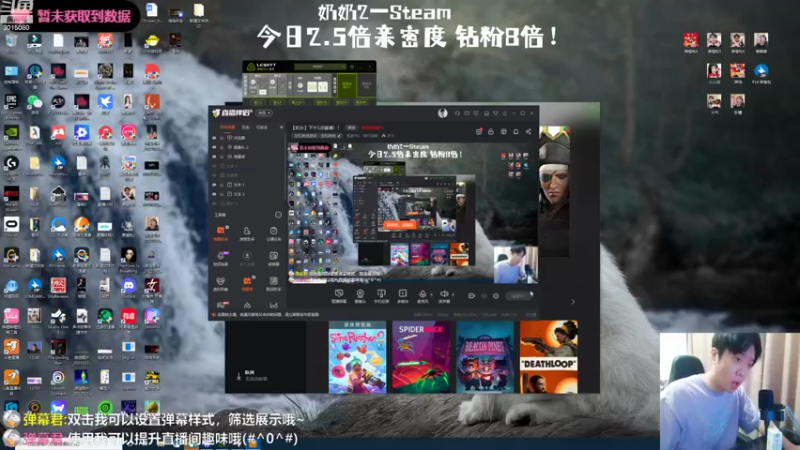The height and width of the screenshot is (450, 800).
Task: Click the microphone icon in the bottom toolbar
Action: click(x=422, y=294)
